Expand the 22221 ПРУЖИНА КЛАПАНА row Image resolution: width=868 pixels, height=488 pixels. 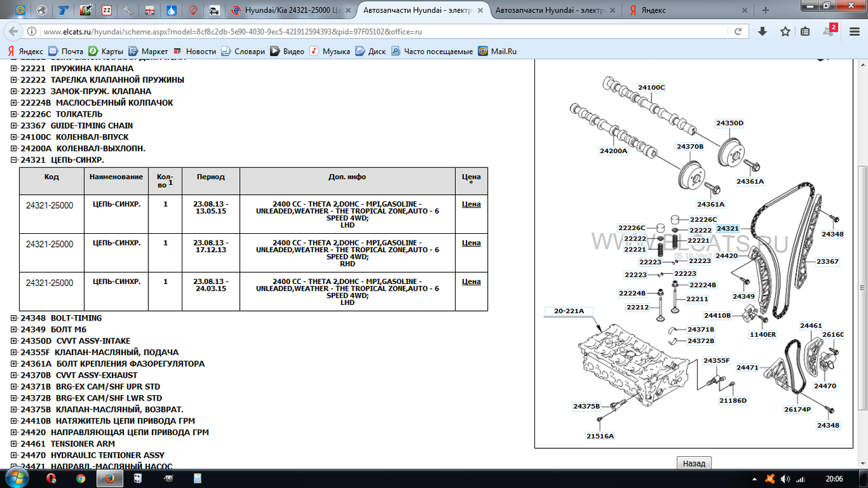point(14,68)
